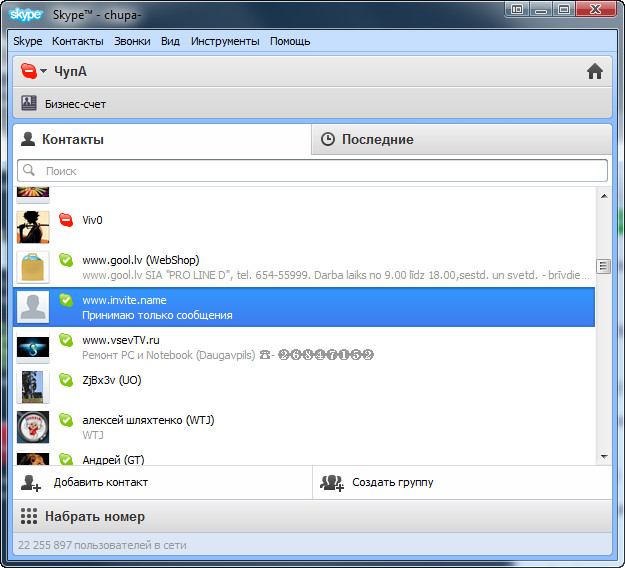Open the Контакты menu in menu bar

78,41
